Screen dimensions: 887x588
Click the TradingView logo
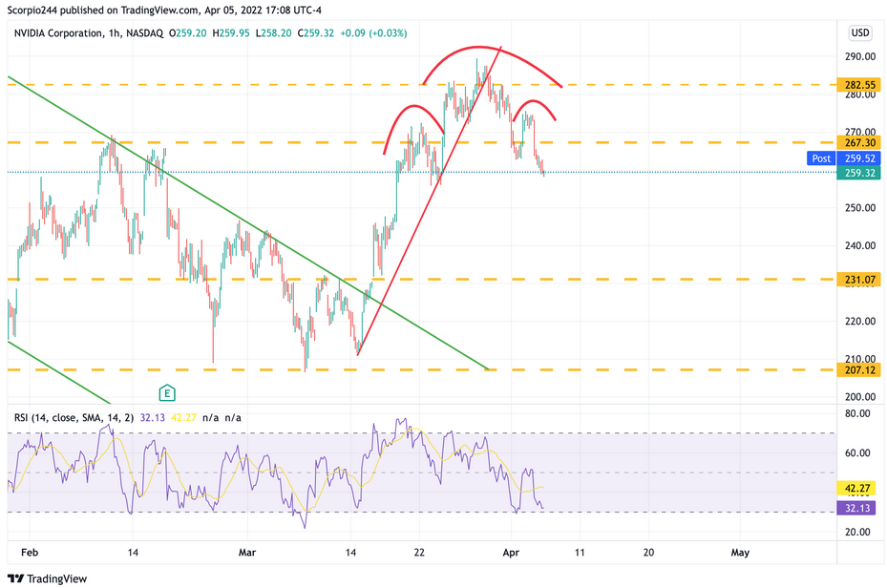[48, 578]
